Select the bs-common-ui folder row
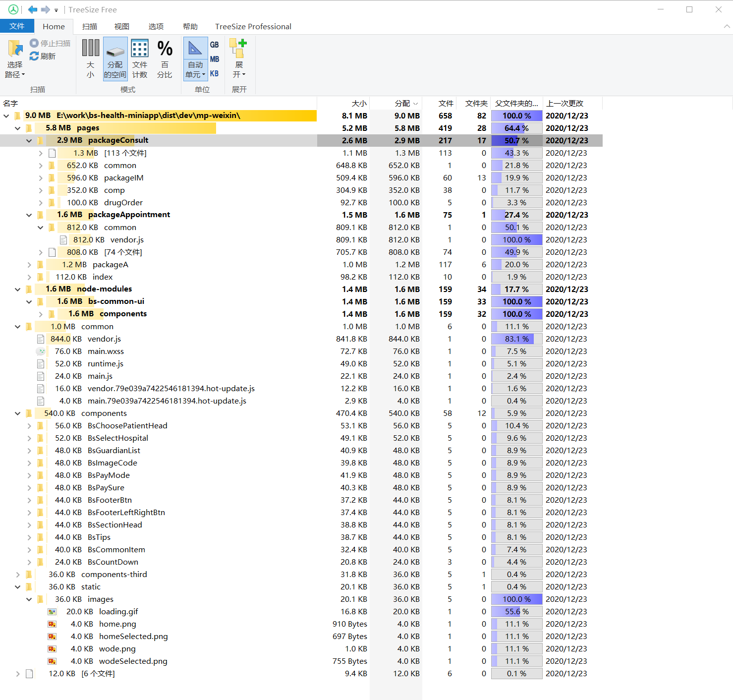Screen dimensions: 733x700 301,301
